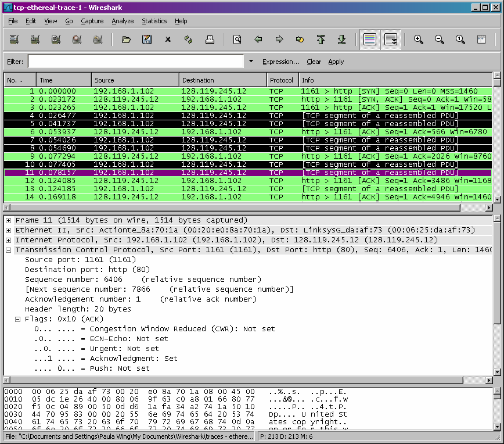The height and width of the screenshot is (444, 504).
Task: Select the Sequence number: 6406 line
Action: (x=143, y=280)
